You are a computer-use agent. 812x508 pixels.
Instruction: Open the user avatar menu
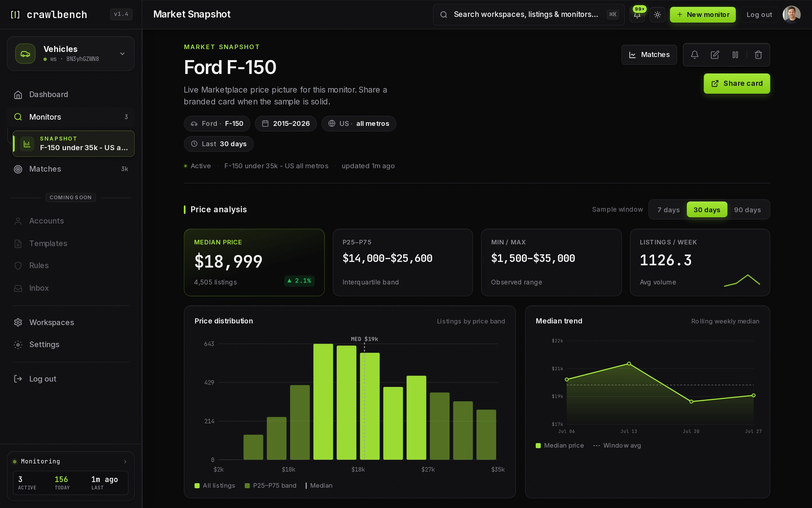click(x=791, y=14)
